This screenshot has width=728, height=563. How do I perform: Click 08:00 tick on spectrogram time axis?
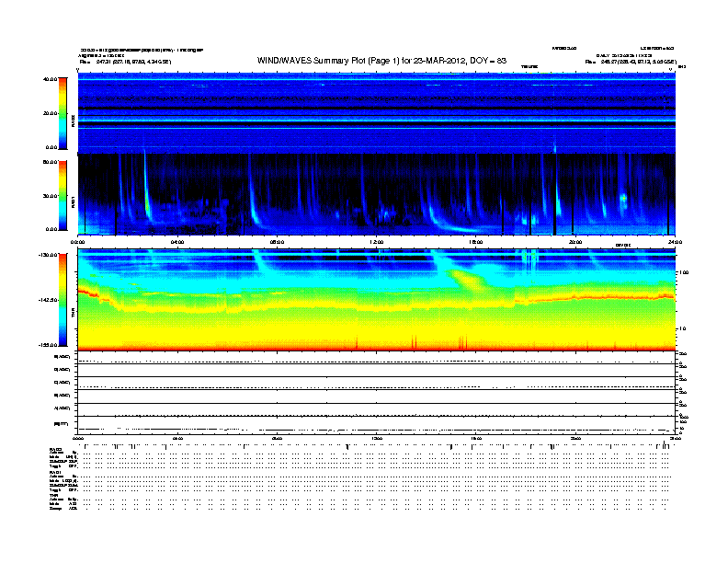point(277,242)
